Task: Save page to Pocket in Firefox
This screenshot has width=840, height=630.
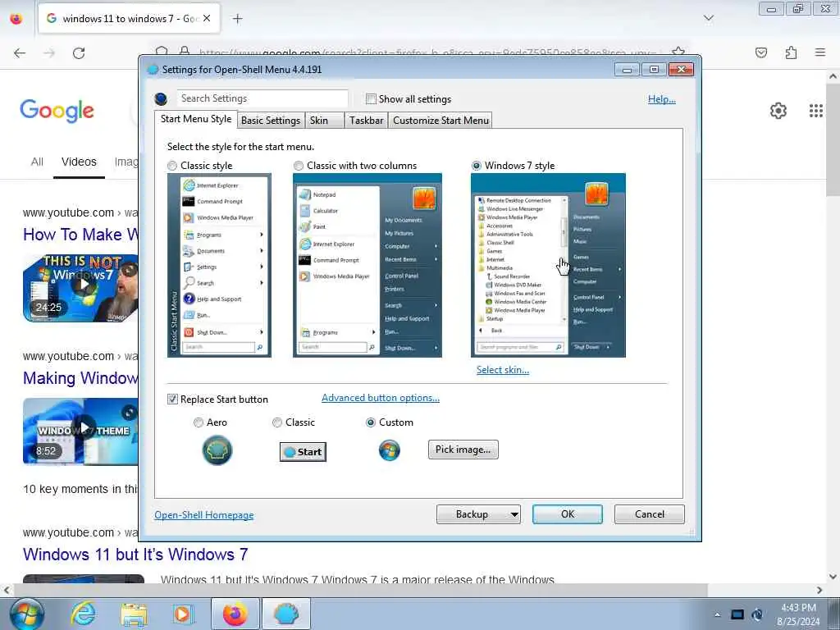Action: pyautogui.click(x=761, y=52)
